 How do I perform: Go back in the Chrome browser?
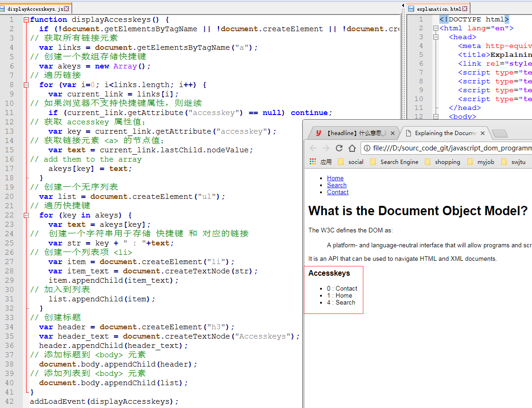click(x=313, y=148)
